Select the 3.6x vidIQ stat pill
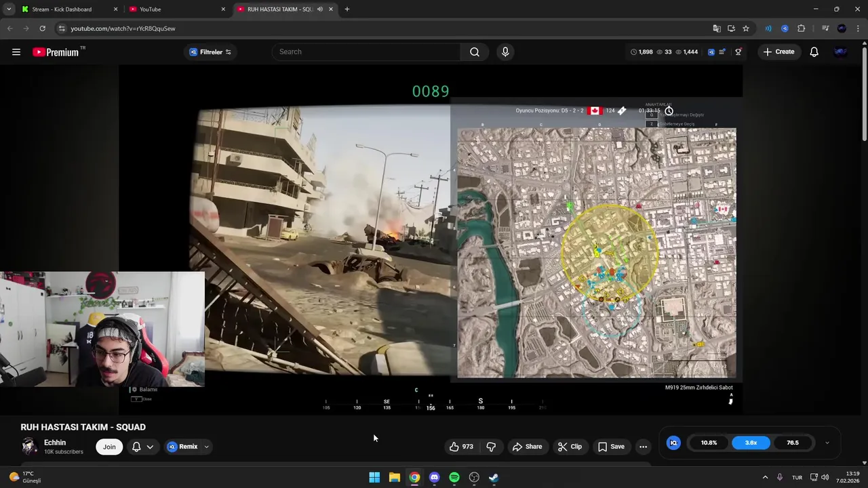This screenshot has width=868, height=488. (751, 443)
